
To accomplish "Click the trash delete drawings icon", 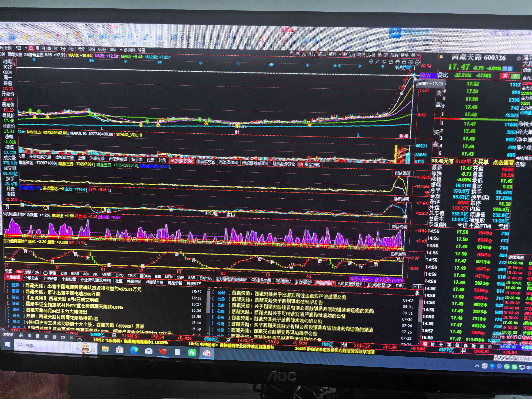I will tap(391, 62).
